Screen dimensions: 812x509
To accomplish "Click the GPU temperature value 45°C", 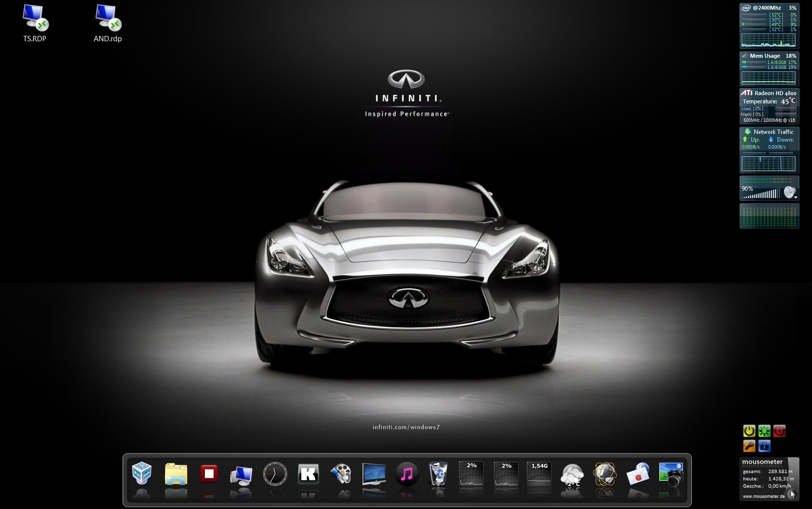I will pos(788,101).
